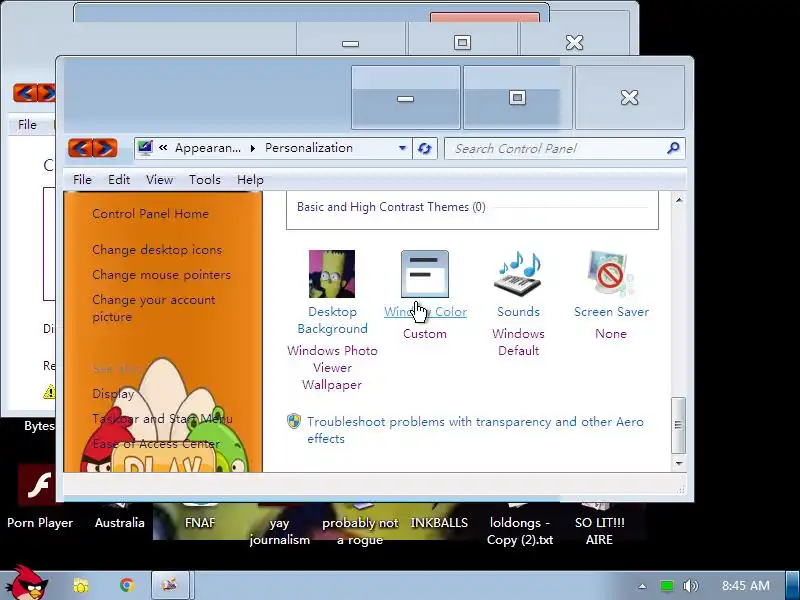This screenshot has height=600, width=800.
Task: Open Chrome from the taskbar
Action: pos(127,585)
